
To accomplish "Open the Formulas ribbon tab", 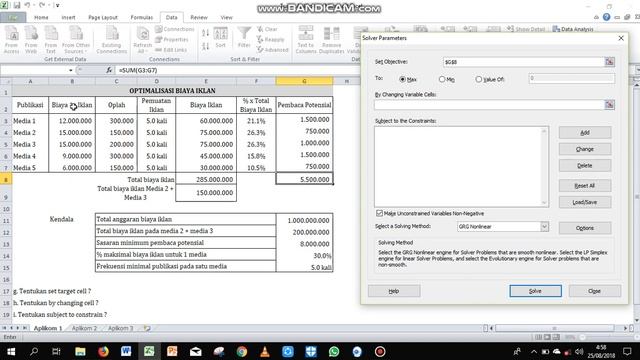I will [x=142, y=18].
